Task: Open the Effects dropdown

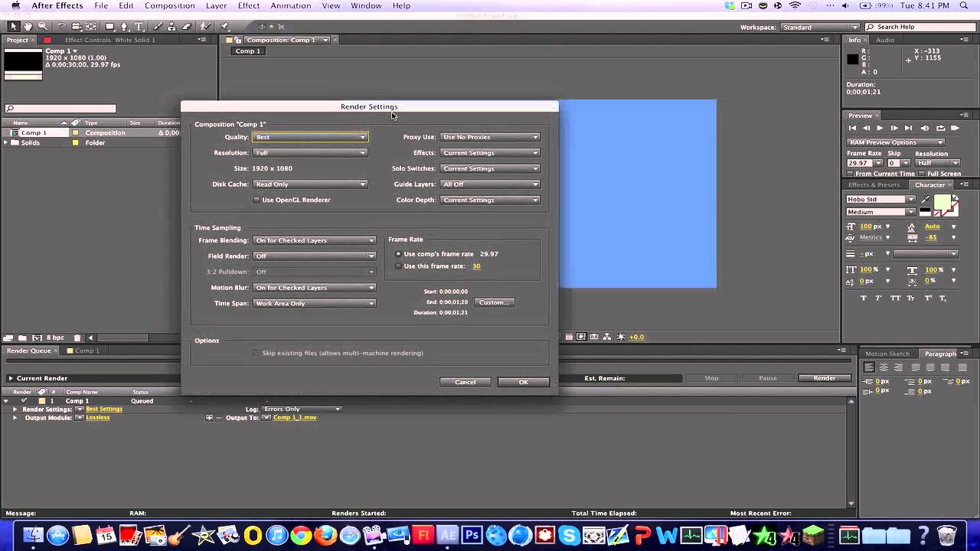Action: click(x=491, y=153)
